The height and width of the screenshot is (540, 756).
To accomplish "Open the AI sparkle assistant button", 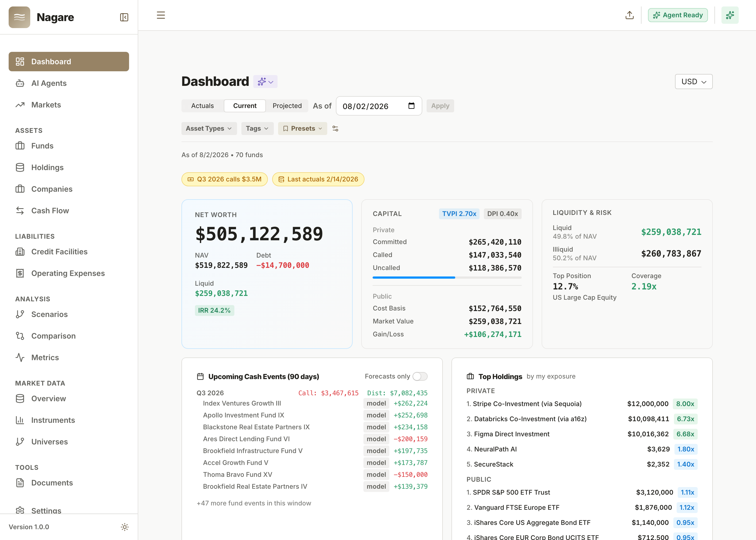I will pyautogui.click(x=730, y=15).
